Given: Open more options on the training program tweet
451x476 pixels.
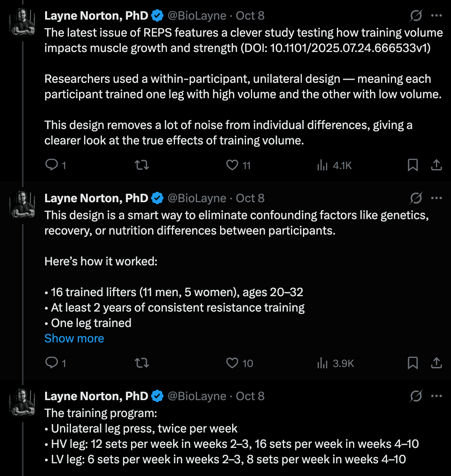Looking at the screenshot, I should [436, 396].
